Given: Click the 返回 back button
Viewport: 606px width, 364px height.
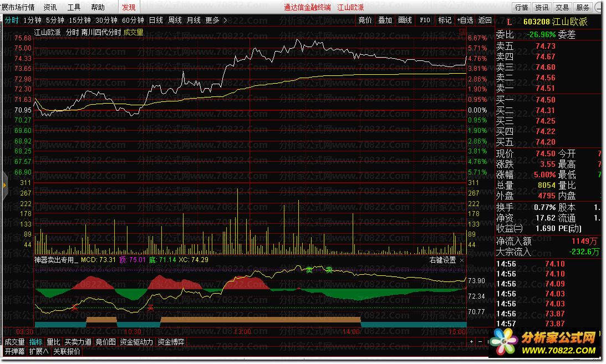Looking at the screenshot, I should coord(485,20).
